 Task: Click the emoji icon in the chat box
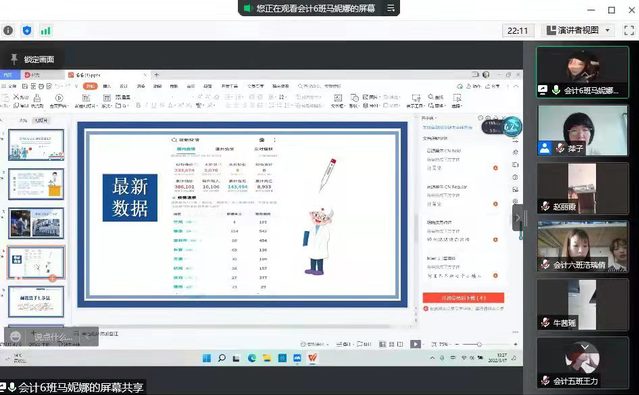tap(15, 337)
